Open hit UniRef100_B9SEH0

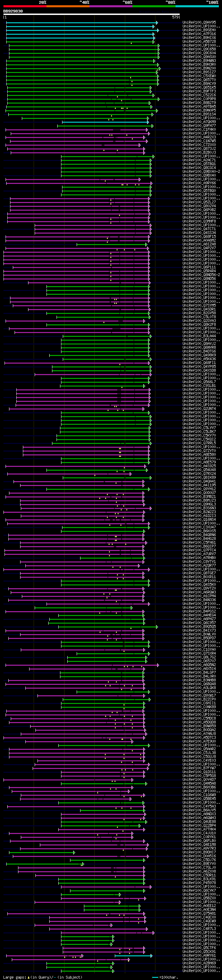[x=199, y=30]
